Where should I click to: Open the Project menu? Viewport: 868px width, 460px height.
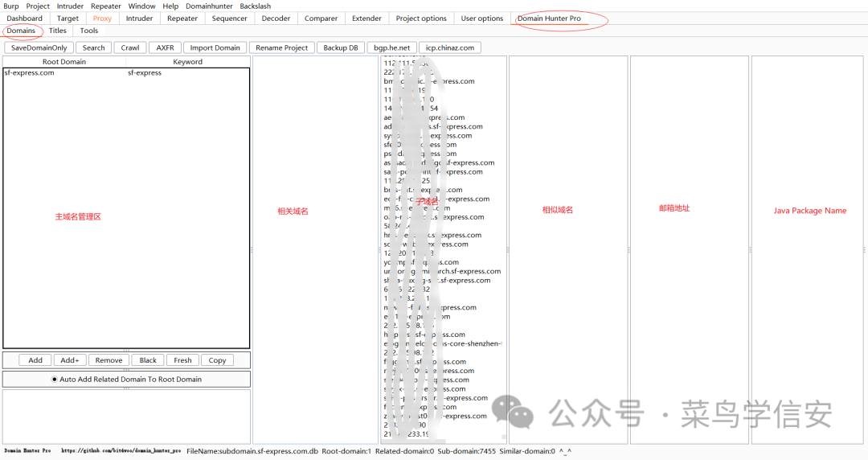pos(38,6)
